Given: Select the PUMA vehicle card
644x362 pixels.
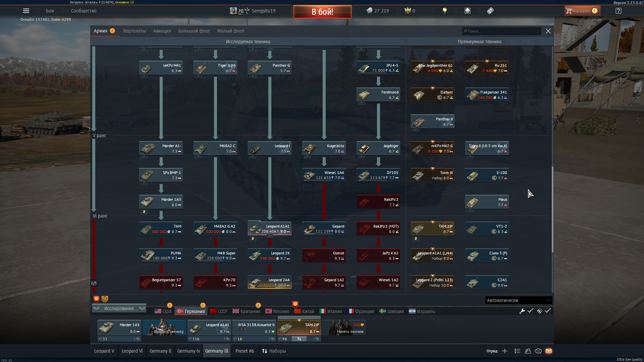Looking at the screenshot, I should (x=161, y=255).
